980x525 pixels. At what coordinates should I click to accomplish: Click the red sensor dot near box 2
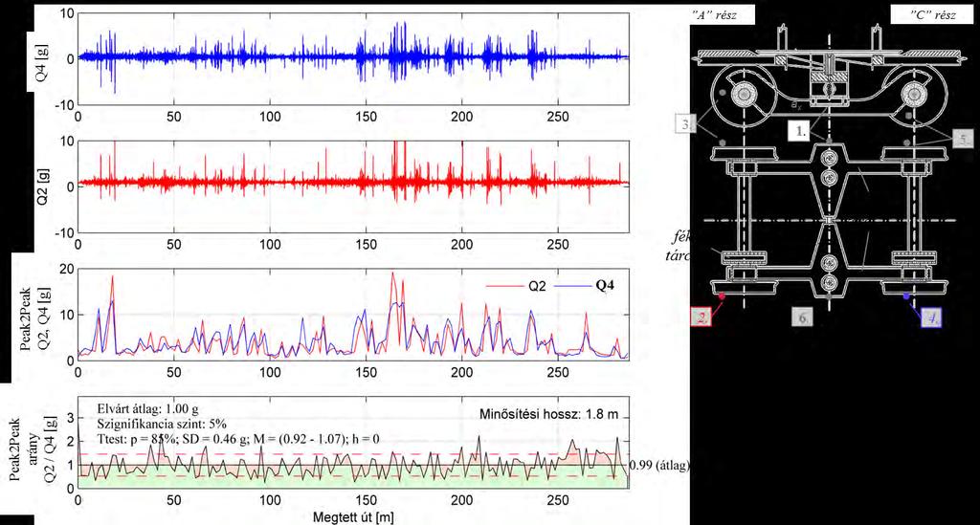tap(722, 295)
